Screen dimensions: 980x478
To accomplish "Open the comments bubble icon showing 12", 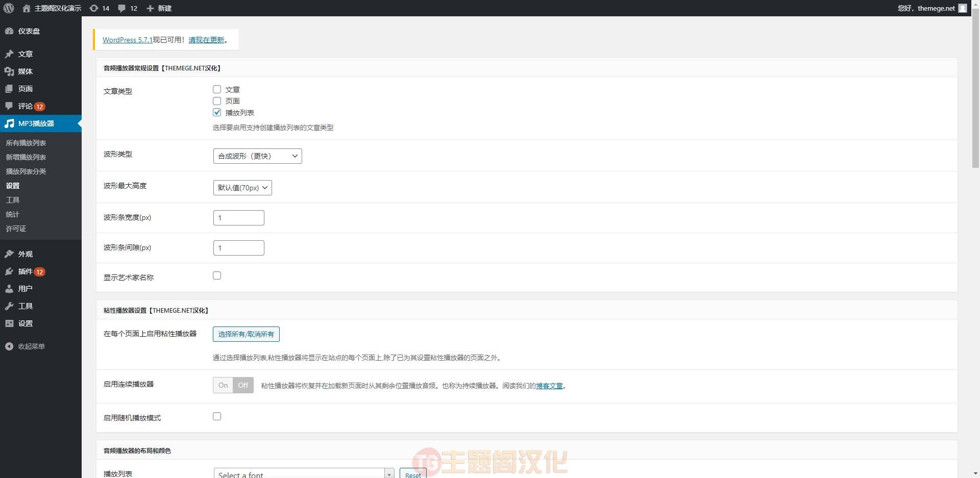I will click(x=122, y=8).
